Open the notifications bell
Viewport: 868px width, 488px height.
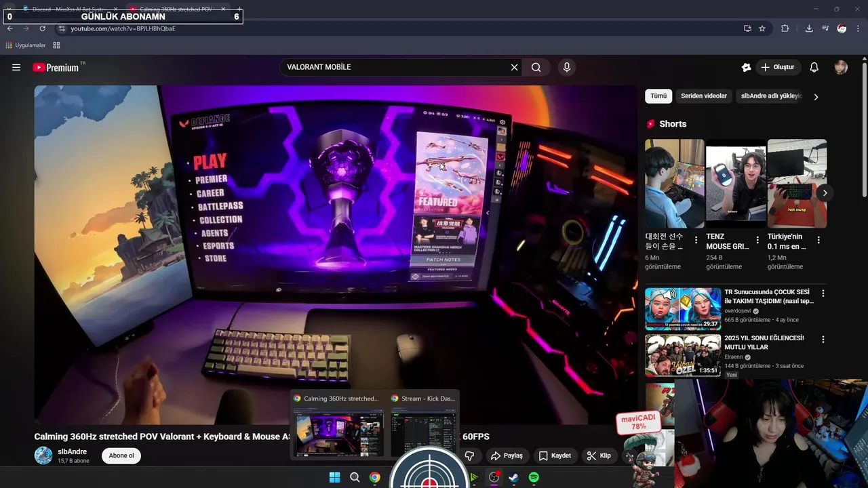(814, 67)
